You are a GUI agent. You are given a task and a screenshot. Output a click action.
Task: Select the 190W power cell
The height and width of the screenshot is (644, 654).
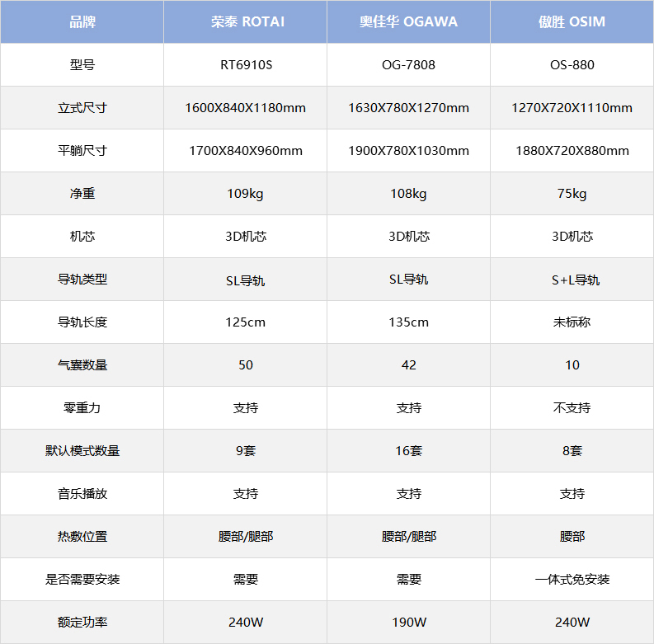click(408, 623)
